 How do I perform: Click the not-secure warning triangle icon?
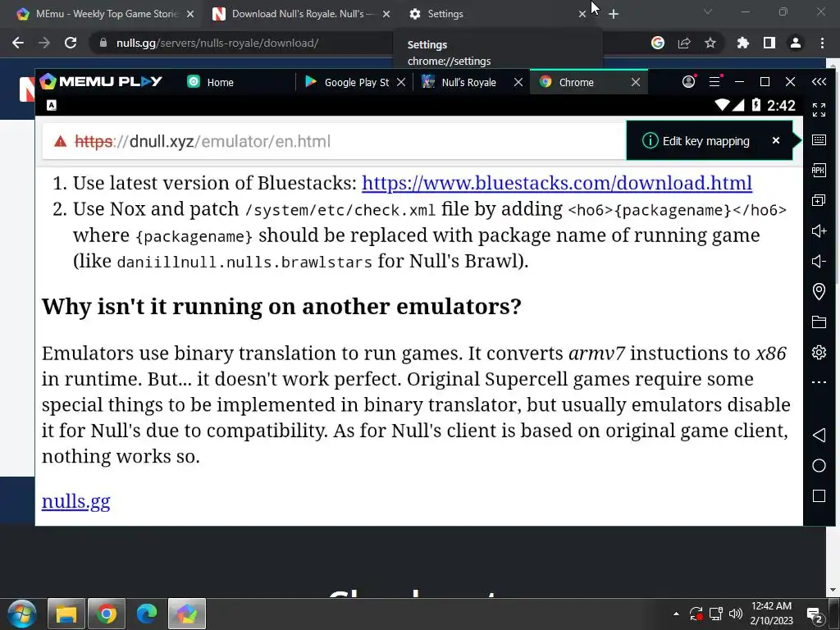click(x=61, y=141)
